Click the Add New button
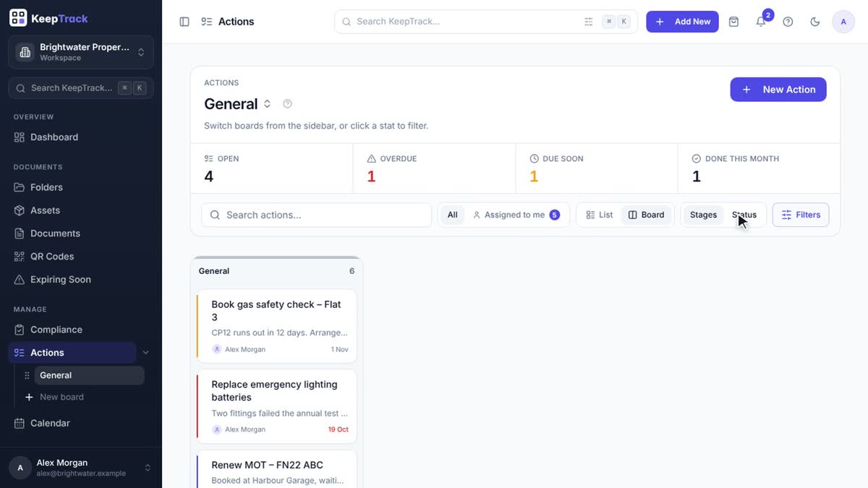 pos(683,22)
